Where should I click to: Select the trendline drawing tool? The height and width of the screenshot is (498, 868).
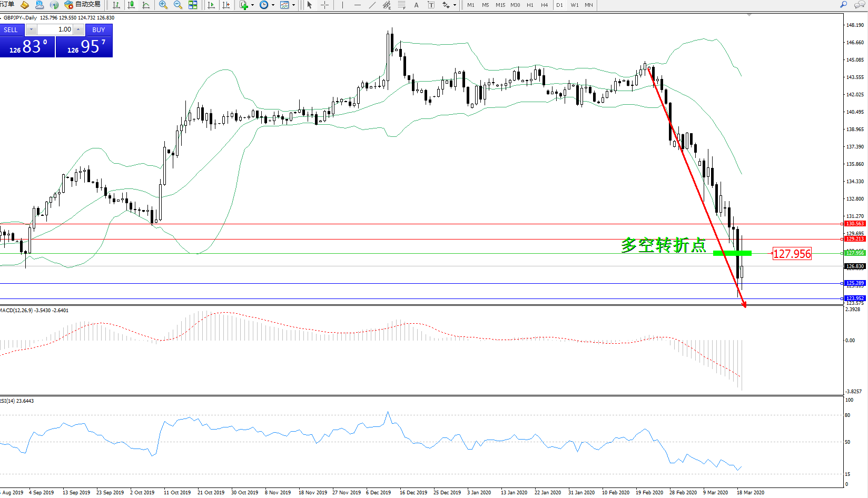tap(372, 5)
